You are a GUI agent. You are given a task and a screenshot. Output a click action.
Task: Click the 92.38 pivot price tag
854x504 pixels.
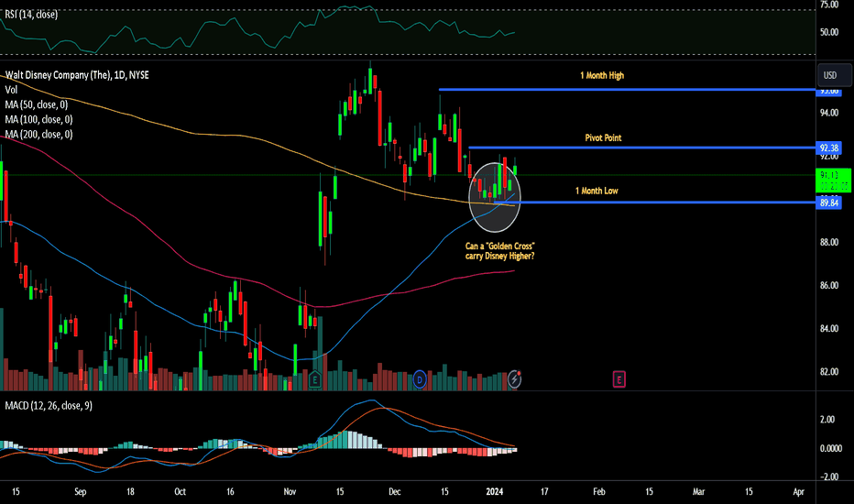pos(829,148)
